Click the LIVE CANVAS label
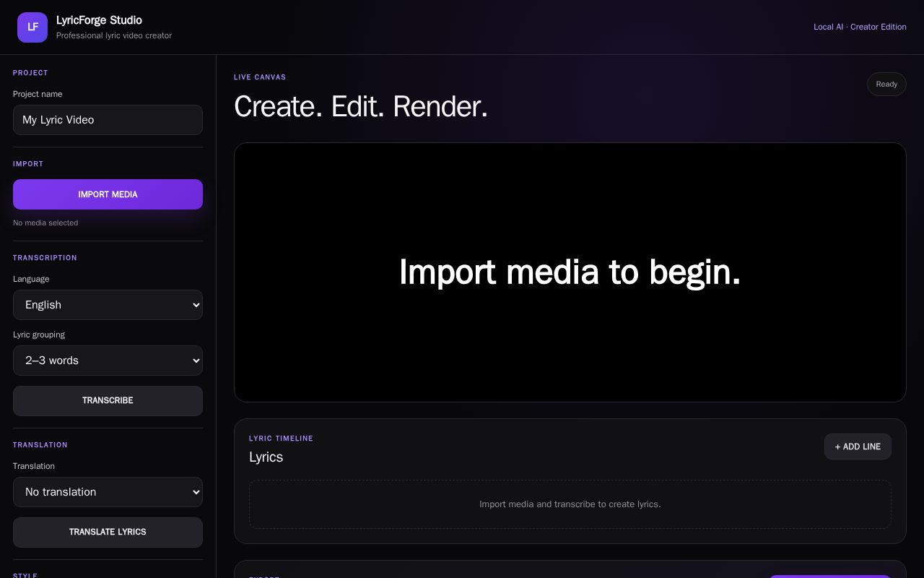 tap(260, 77)
